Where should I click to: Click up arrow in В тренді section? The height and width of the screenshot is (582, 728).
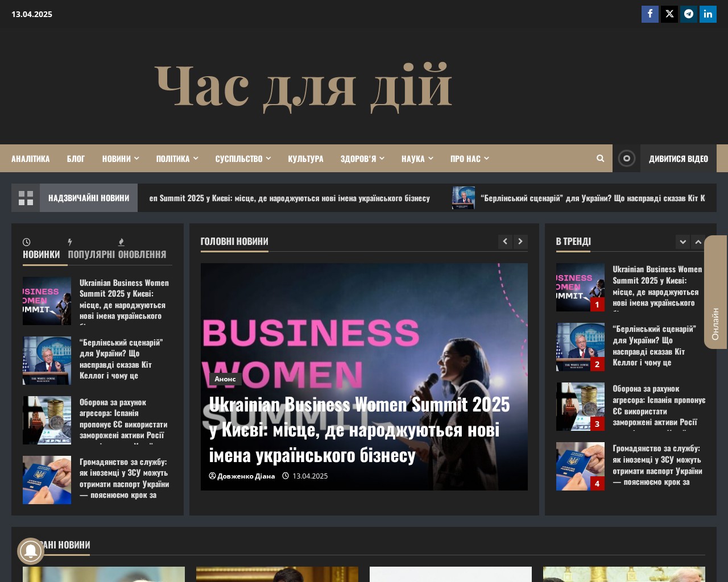click(x=698, y=242)
